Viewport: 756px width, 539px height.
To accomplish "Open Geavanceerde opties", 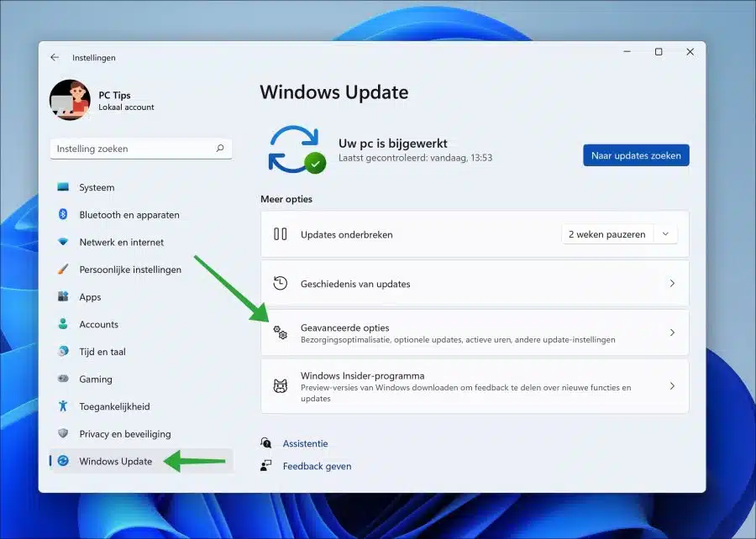I will (x=475, y=332).
